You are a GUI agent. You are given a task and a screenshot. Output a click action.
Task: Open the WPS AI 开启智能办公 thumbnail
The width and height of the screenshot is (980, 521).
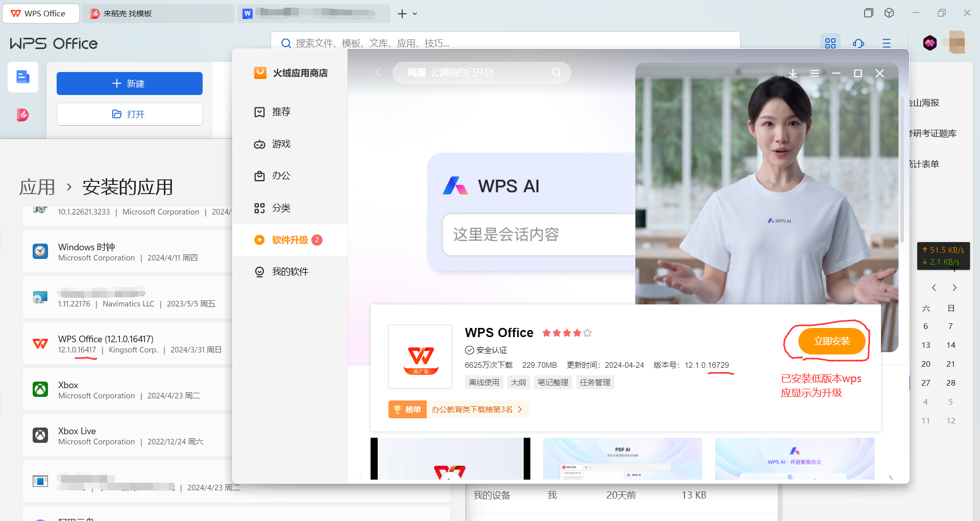[x=795, y=459]
